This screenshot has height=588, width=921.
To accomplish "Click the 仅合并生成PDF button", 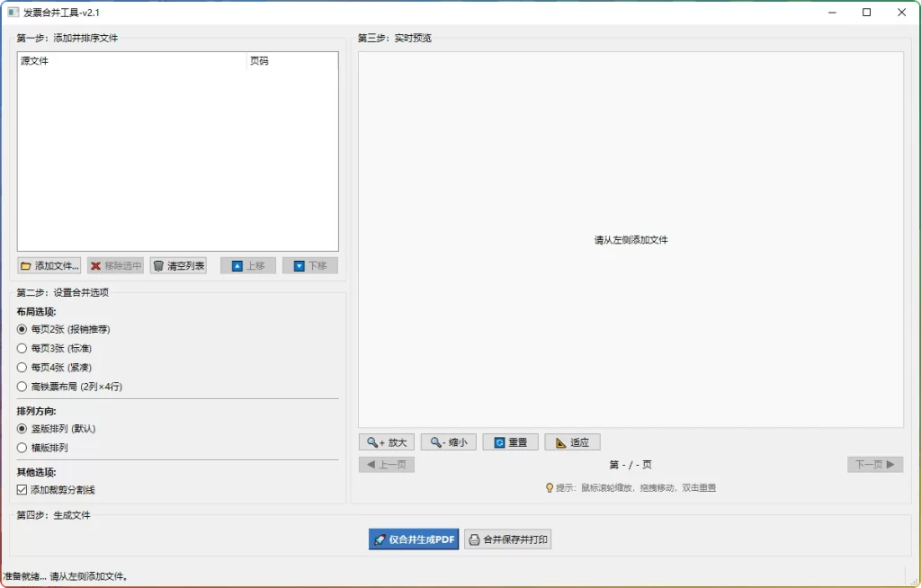I will pyautogui.click(x=414, y=539).
